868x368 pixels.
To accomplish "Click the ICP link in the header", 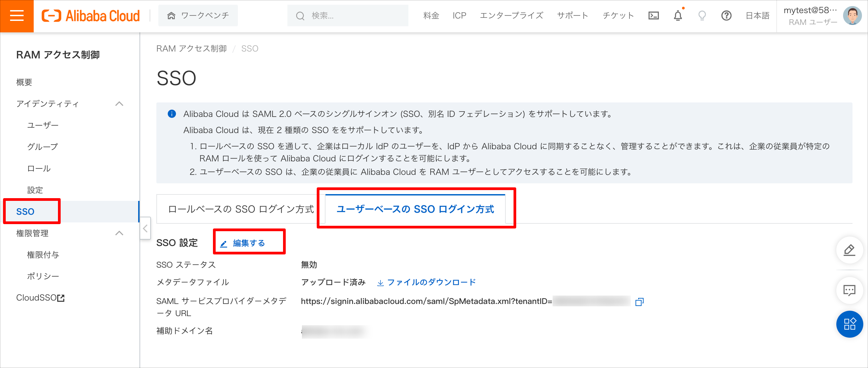I will pos(459,16).
